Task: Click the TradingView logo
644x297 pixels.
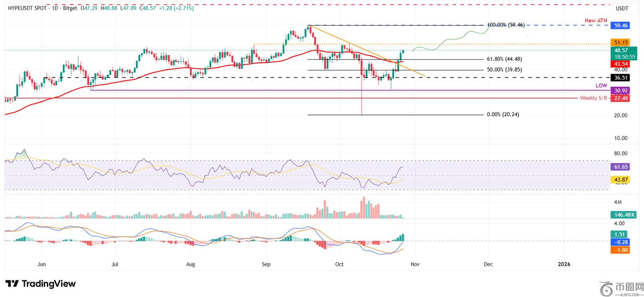Action: coord(41,284)
